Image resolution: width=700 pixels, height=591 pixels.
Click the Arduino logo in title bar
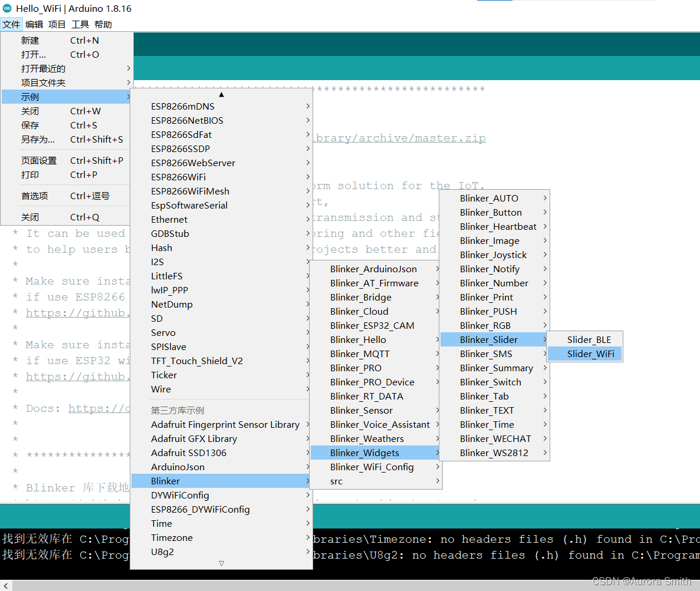click(7, 8)
